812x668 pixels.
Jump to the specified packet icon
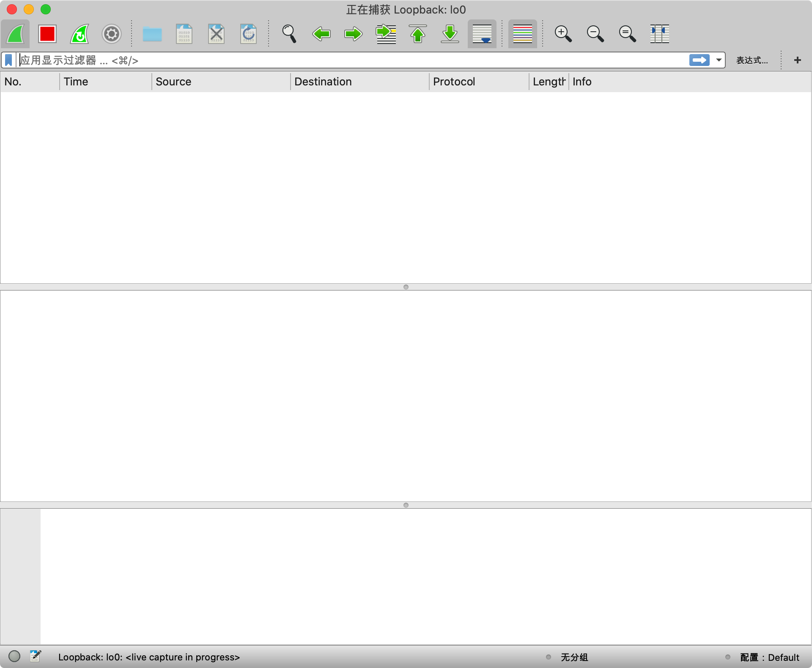click(x=386, y=34)
